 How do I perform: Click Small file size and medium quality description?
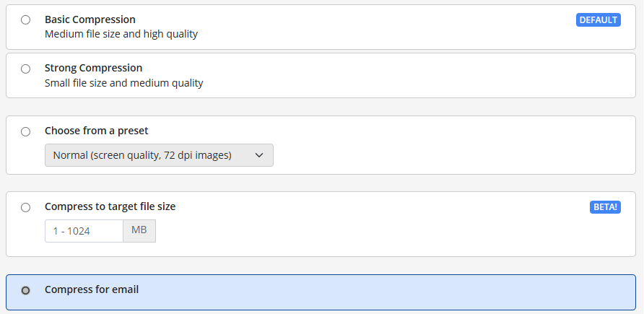point(123,83)
